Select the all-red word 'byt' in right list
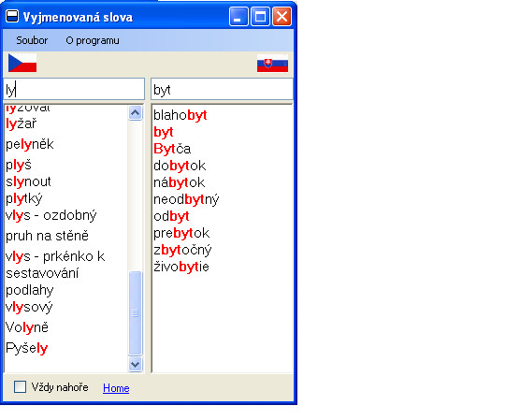 (163, 132)
